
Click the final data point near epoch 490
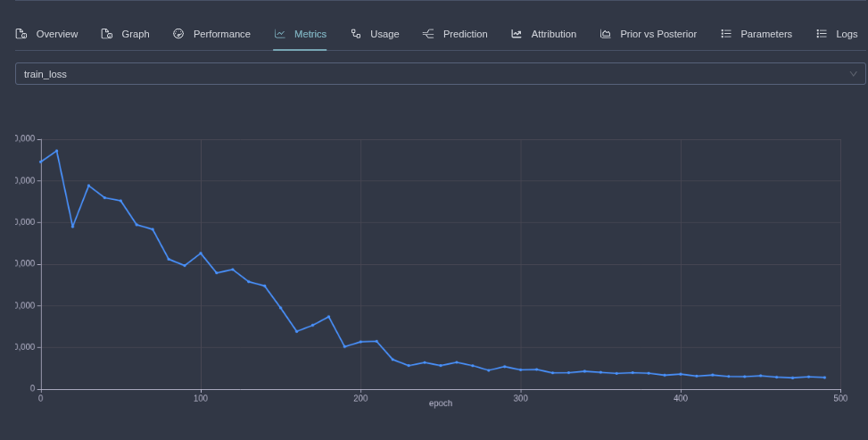(824, 378)
